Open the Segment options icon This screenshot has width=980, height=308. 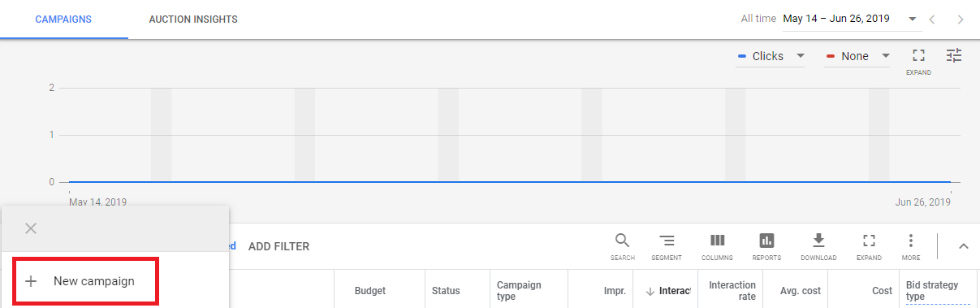point(667,246)
